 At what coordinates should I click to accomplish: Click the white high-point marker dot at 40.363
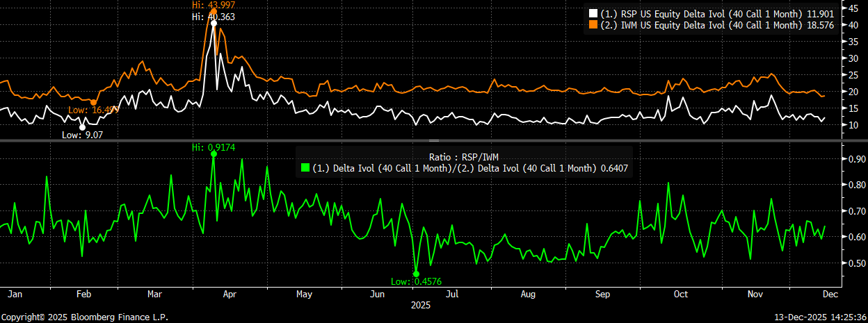(214, 23)
